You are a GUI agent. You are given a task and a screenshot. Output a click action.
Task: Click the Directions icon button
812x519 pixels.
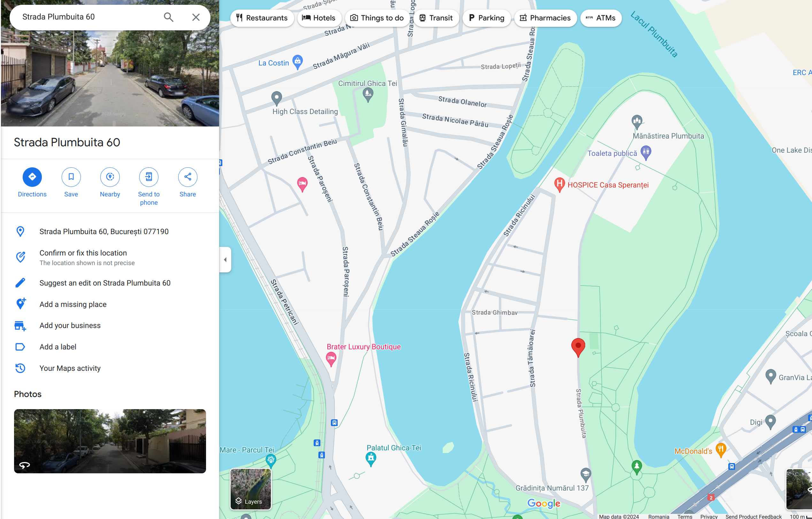(32, 177)
